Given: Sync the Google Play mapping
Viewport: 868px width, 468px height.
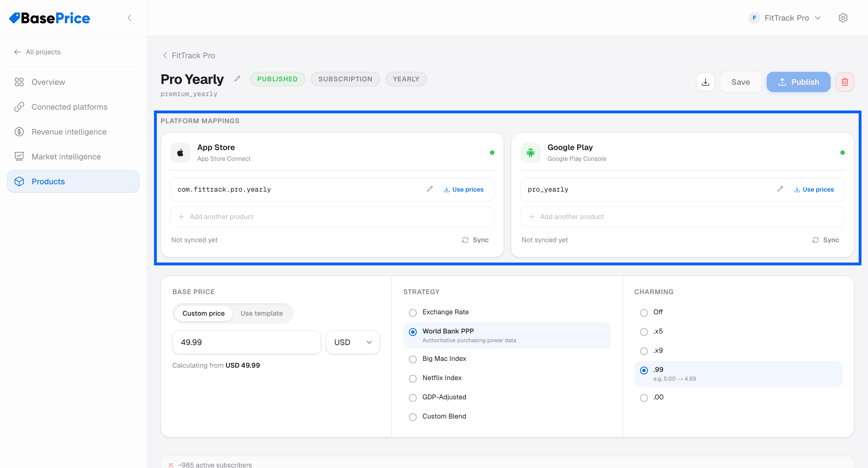Looking at the screenshot, I should coord(826,240).
